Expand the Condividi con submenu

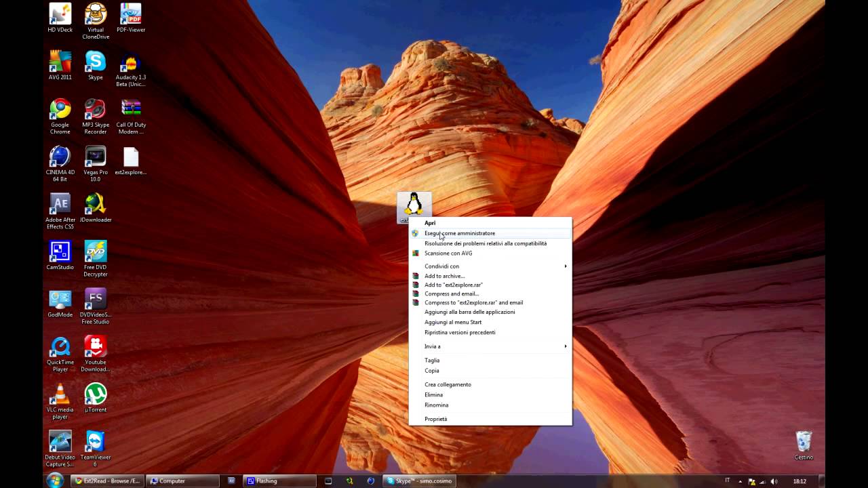tap(490, 266)
